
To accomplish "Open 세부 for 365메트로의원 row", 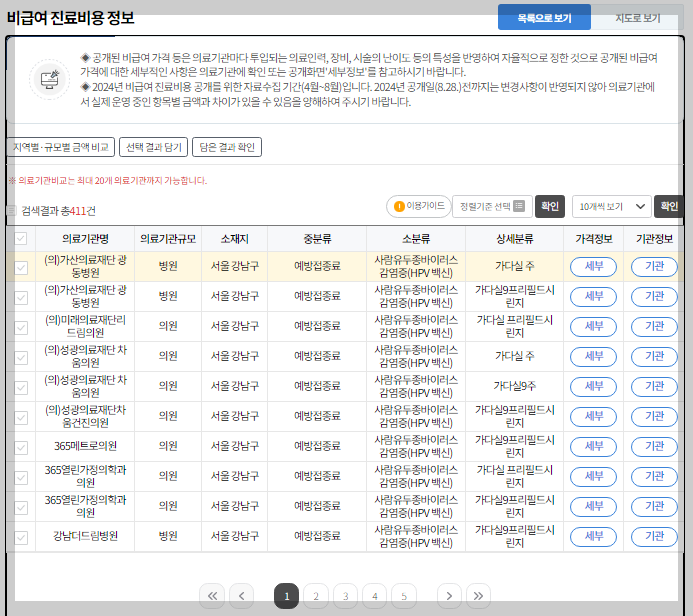I will pos(594,447).
